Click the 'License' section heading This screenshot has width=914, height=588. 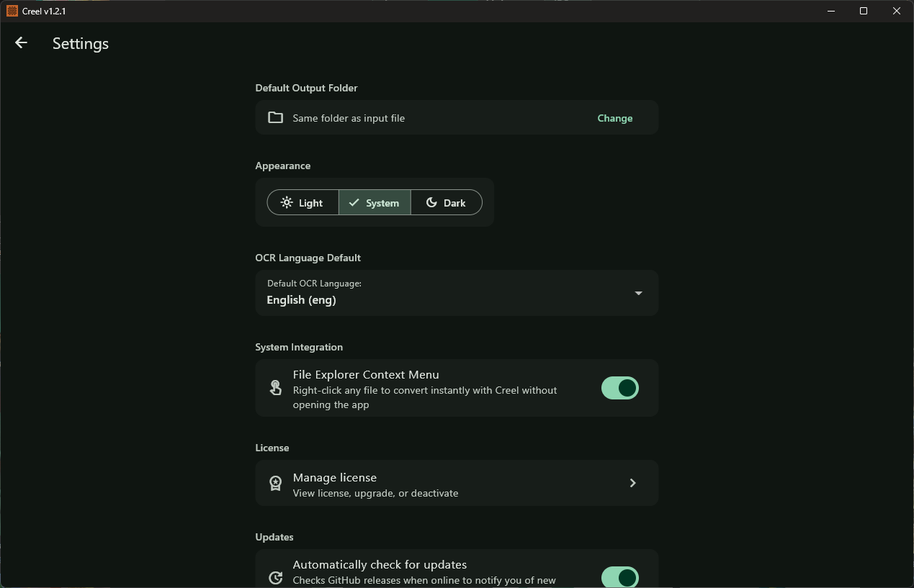(x=272, y=448)
